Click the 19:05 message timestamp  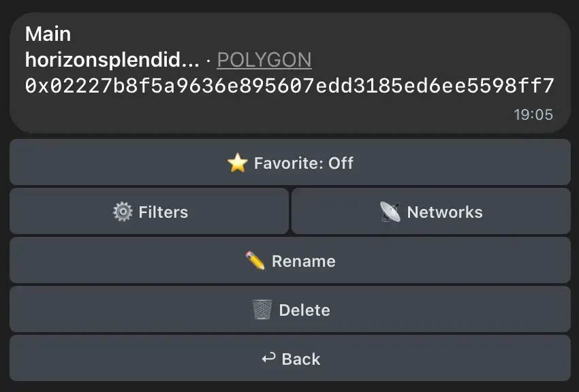533,114
